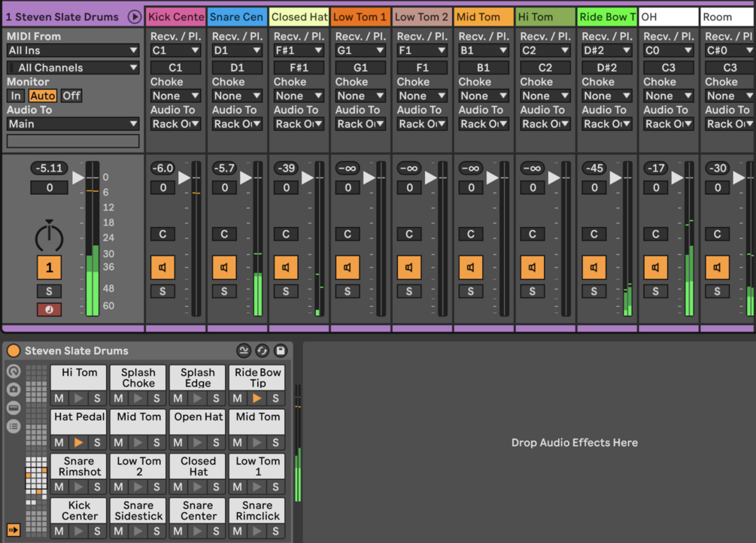
Task: Solo the Splash Choke pad
Action: pos(156,399)
